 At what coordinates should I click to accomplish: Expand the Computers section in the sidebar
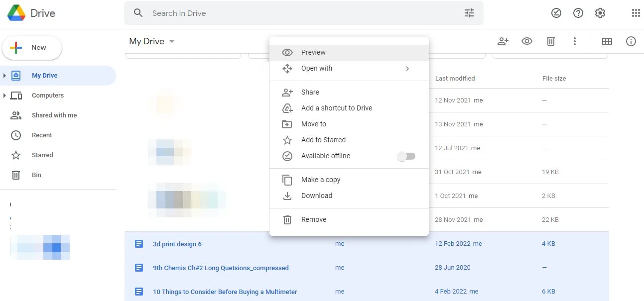(x=4, y=95)
